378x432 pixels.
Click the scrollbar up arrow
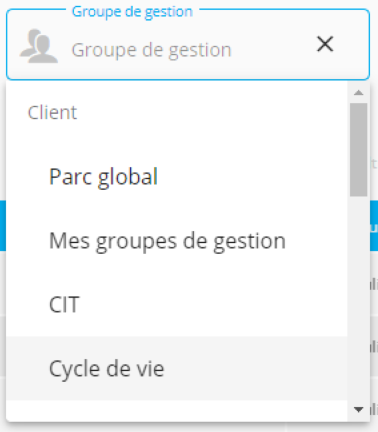pyautogui.click(x=359, y=93)
